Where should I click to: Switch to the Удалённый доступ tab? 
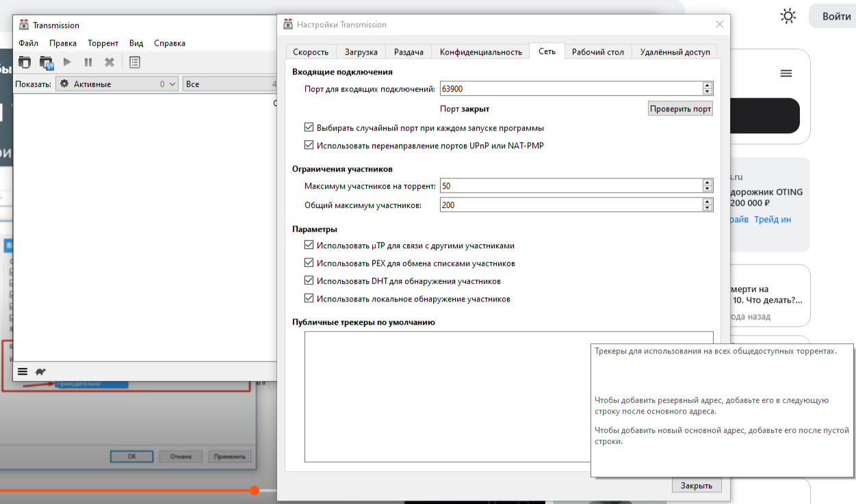click(675, 51)
